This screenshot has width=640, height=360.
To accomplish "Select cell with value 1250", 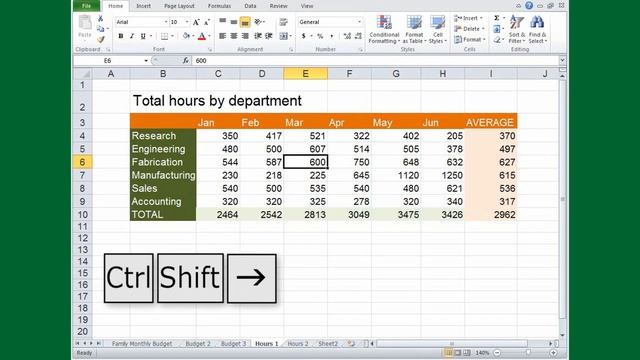I will [442, 175].
